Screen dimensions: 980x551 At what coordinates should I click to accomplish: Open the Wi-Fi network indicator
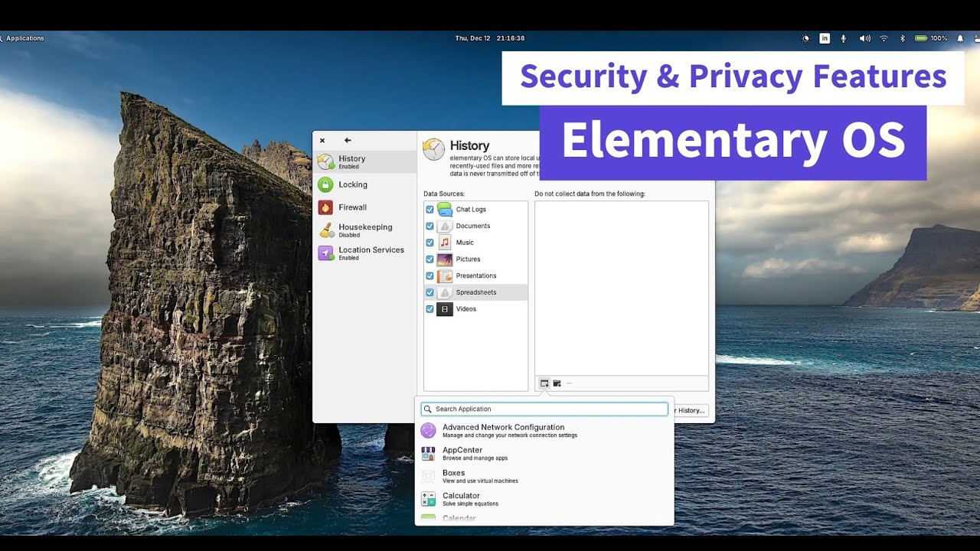(884, 38)
